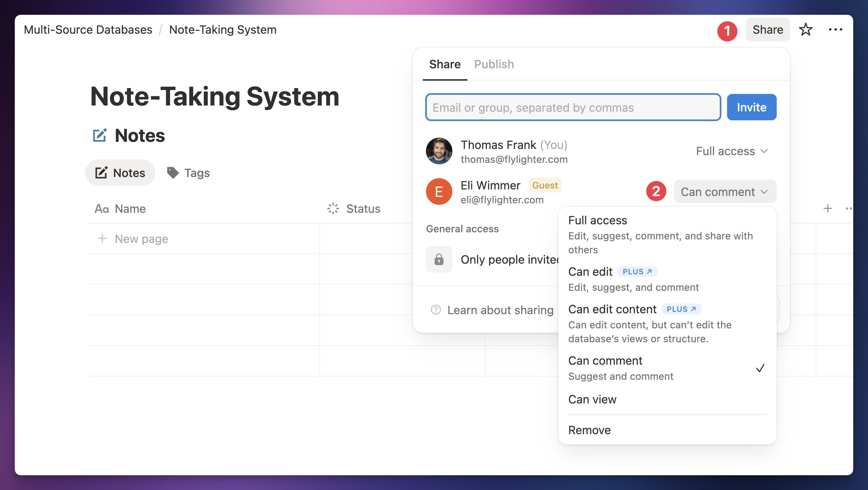Click the plus icon beside New page
The image size is (868, 490).
coord(102,238)
